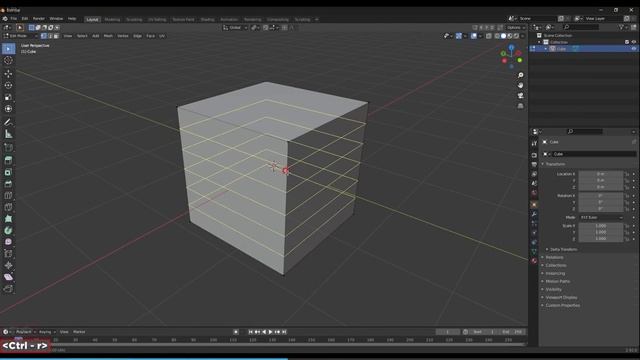Enable face select mode
640x360 pixels.
click(56, 36)
